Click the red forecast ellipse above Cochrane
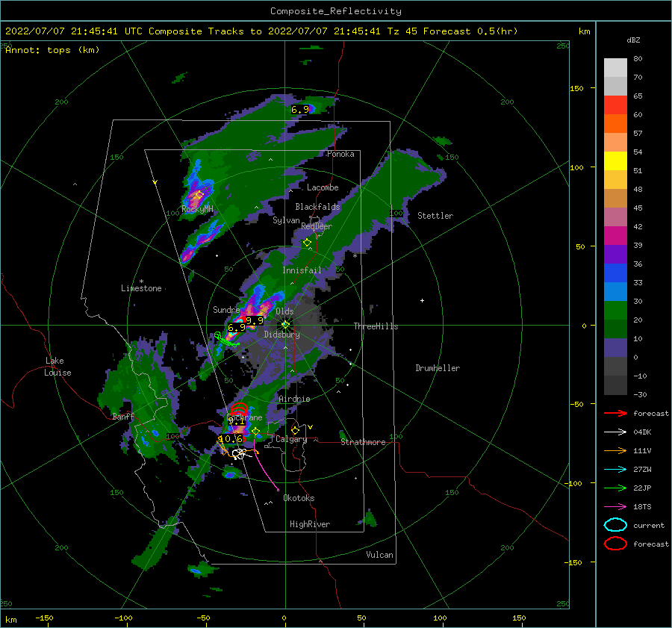This screenshot has height=628, width=672. 239,408
